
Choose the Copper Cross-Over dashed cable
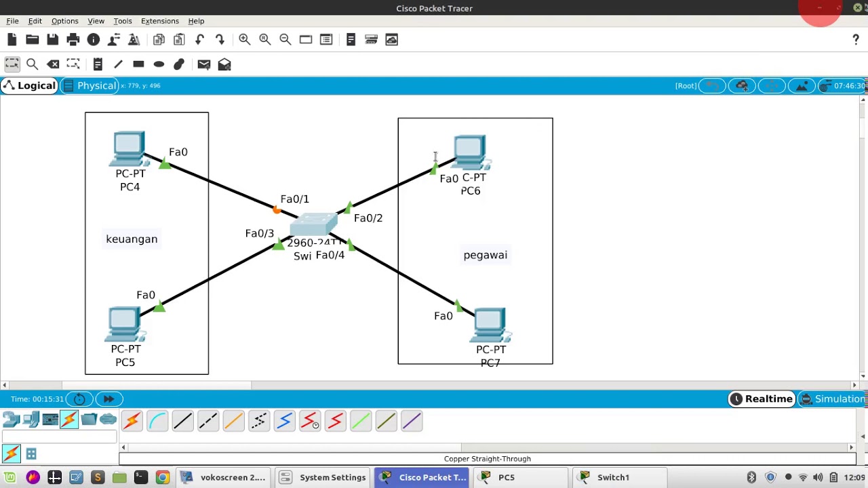point(208,421)
